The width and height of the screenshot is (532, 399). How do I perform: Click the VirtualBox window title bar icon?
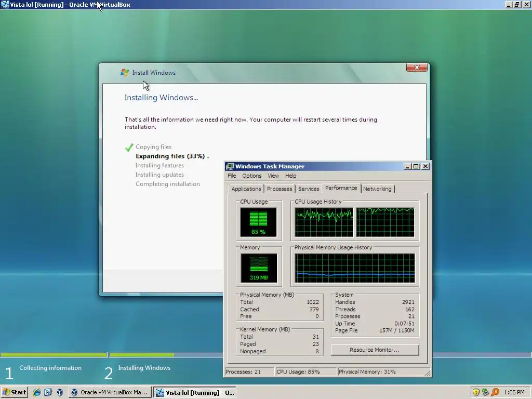[5, 4]
